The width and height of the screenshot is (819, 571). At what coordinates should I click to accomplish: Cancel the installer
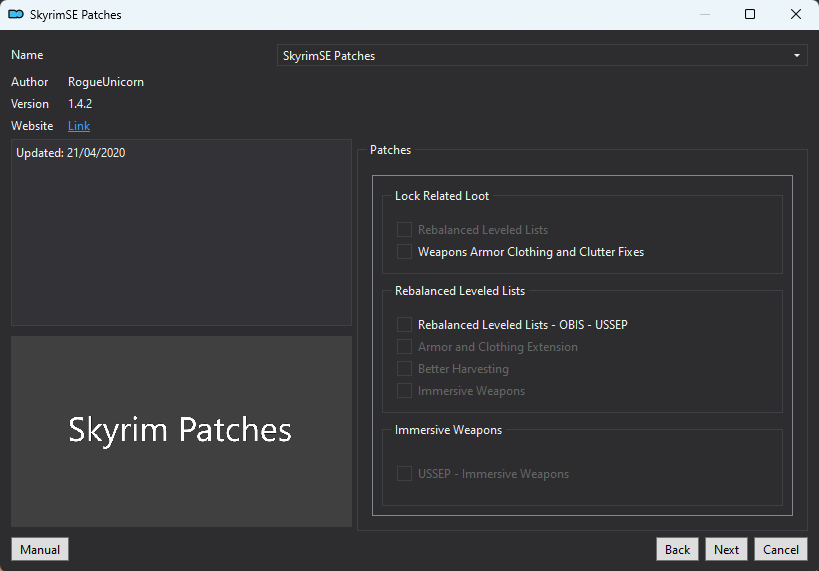click(x=780, y=549)
